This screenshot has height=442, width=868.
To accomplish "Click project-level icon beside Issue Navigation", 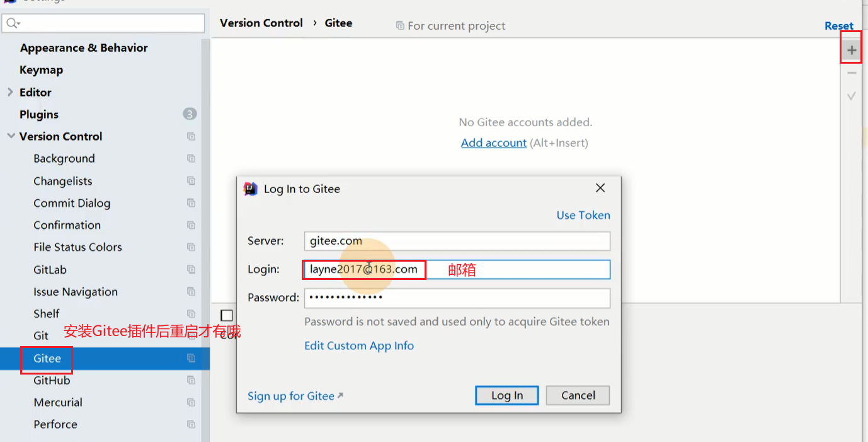I will 191,291.
